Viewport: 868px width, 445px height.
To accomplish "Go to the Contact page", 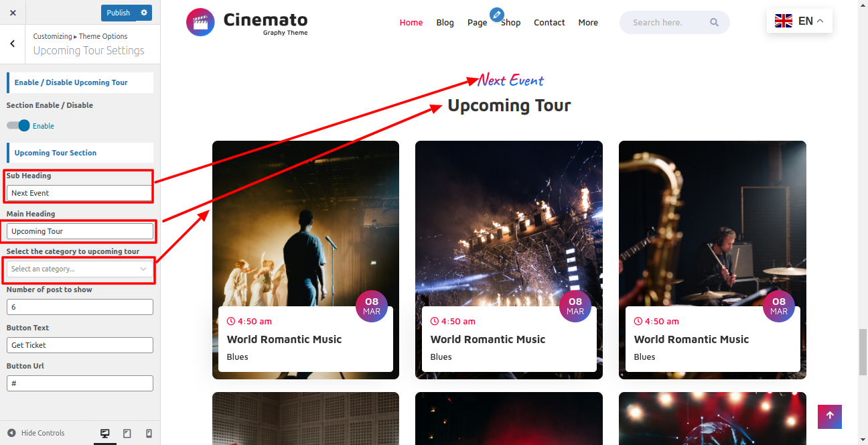I will pos(549,22).
